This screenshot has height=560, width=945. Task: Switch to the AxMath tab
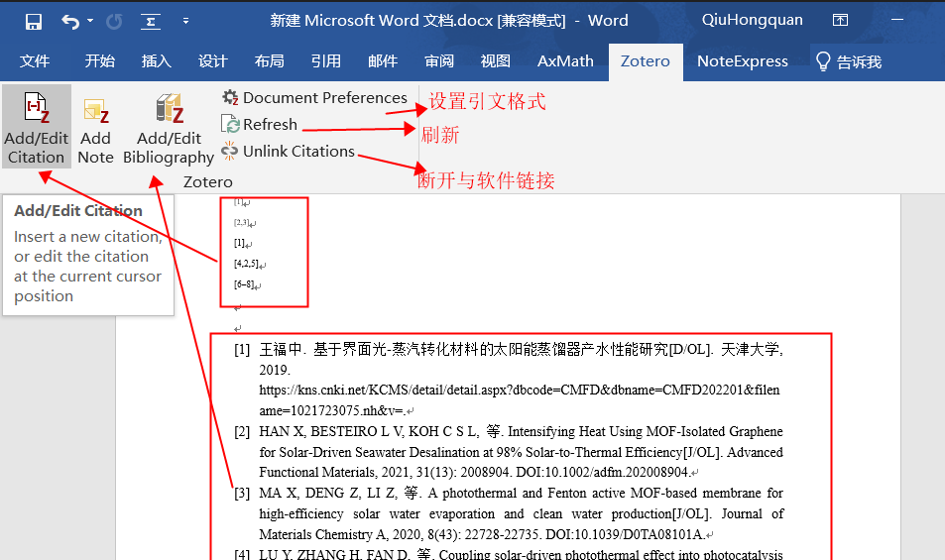[x=565, y=61]
